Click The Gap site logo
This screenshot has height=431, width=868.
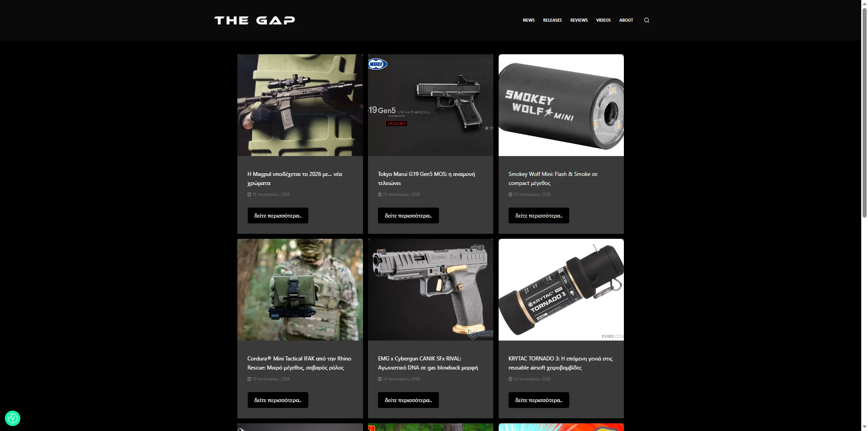tap(255, 20)
